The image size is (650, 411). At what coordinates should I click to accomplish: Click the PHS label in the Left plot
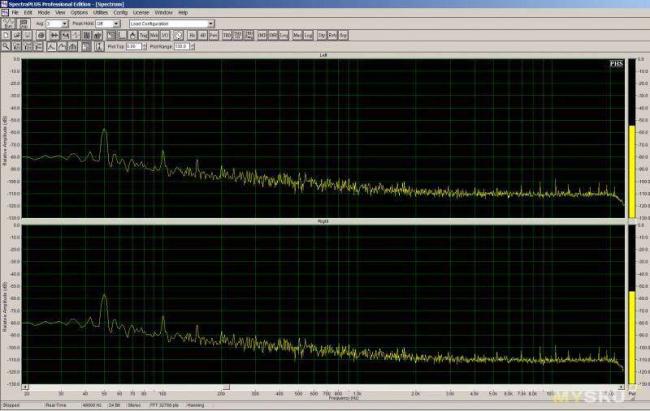click(616, 63)
